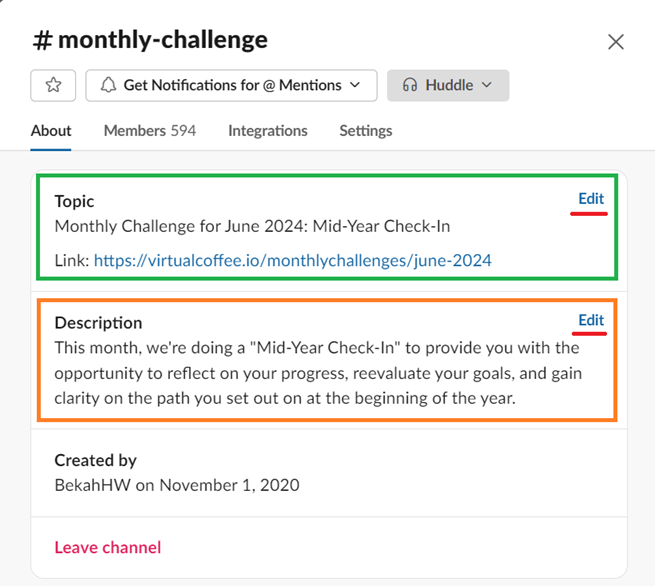Expand the Get Notifications dropdown chevron
The width and height of the screenshot is (655, 586).
(356, 86)
